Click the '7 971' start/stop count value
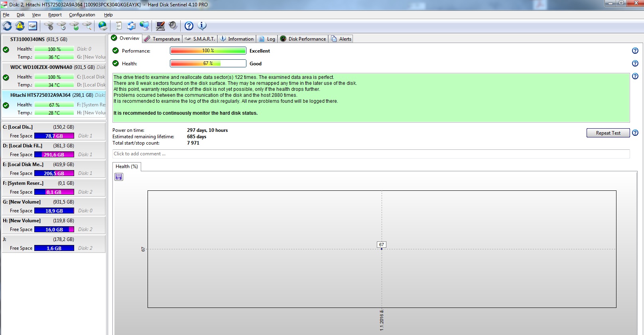This screenshot has height=335, width=644. [193, 143]
